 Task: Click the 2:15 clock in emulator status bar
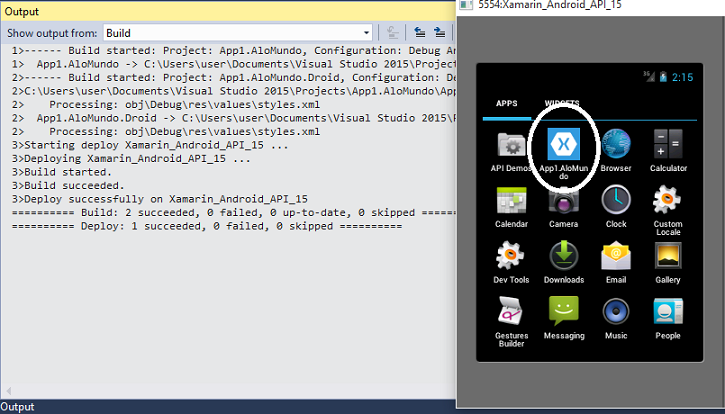tap(682, 77)
